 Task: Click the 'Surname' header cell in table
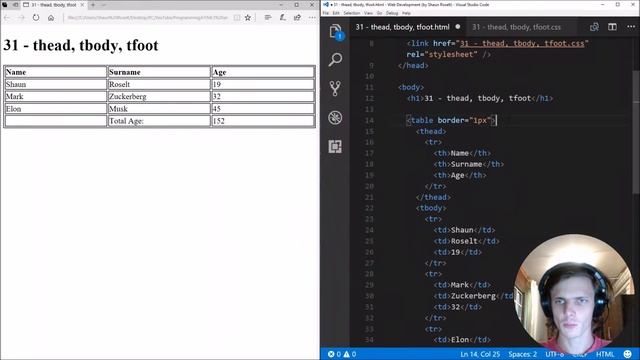coord(159,72)
